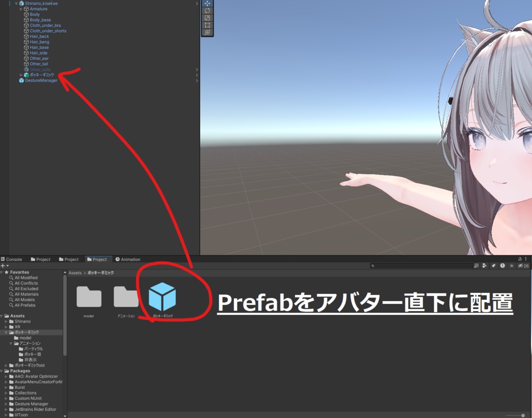
Task: Expand the Shinano folder in Assets tree
Action: [x=6, y=321]
